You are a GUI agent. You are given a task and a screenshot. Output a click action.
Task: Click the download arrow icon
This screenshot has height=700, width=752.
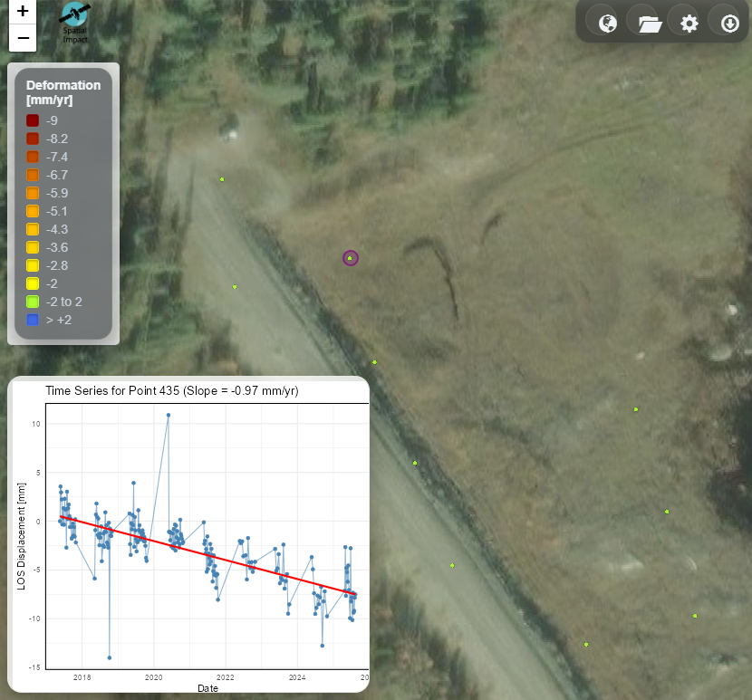pos(730,24)
